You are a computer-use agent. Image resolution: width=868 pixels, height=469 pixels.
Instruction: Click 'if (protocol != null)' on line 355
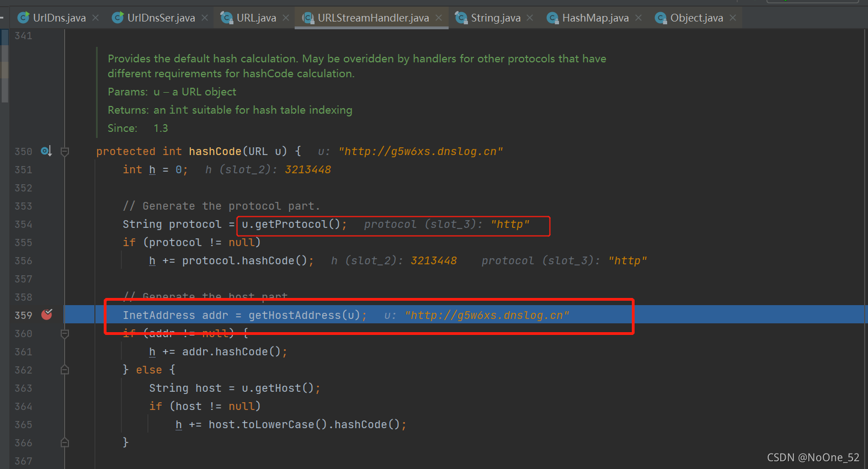click(191, 242)
